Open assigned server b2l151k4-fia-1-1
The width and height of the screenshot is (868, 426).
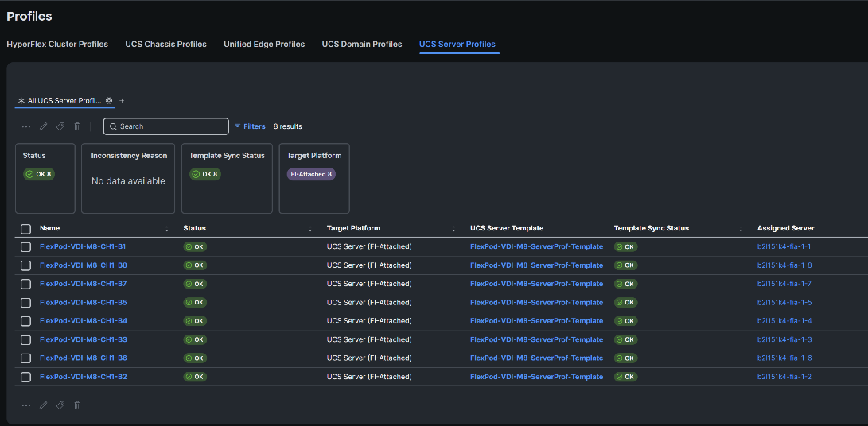pos(784,246)
